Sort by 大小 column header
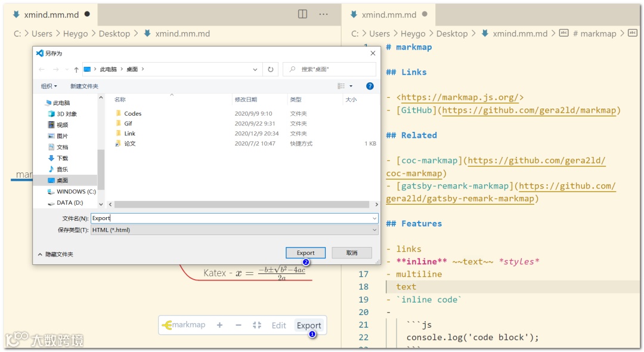Screen dimensions: 644x352 [351, 100]
